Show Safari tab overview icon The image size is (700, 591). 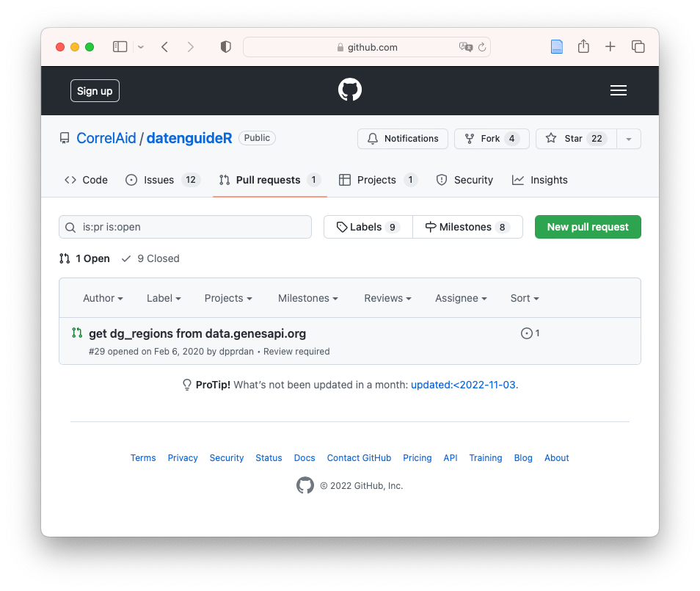point(638,47)
